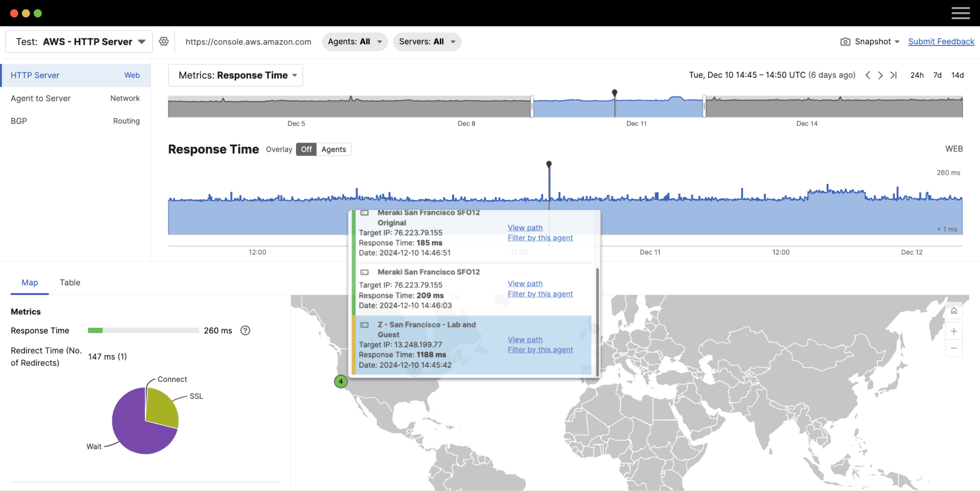Click the green agent cluster marker on San Francisco
This screenshot has height=491, width=980.
341,381
